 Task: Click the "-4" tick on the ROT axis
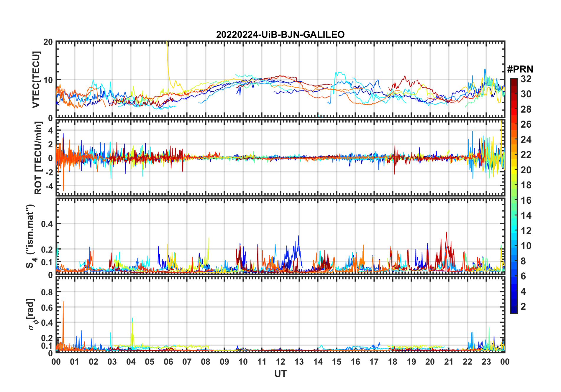(49, 186)
